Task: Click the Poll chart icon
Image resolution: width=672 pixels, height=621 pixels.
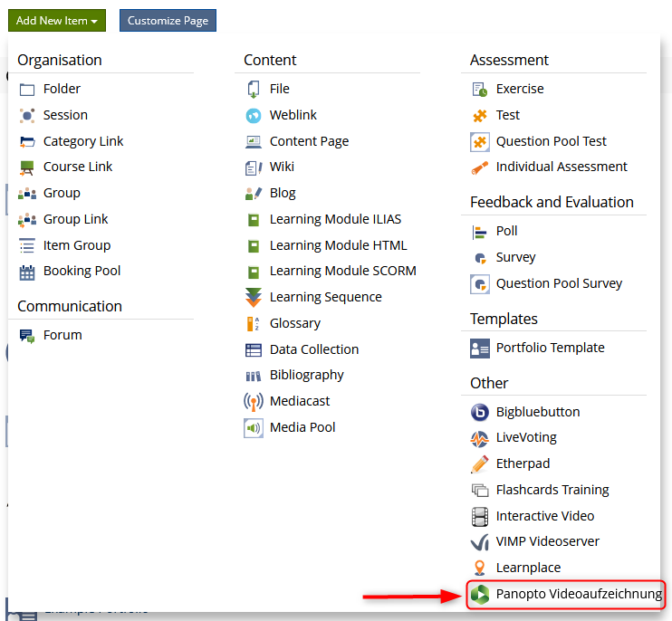Action: (x=479, y=232)
